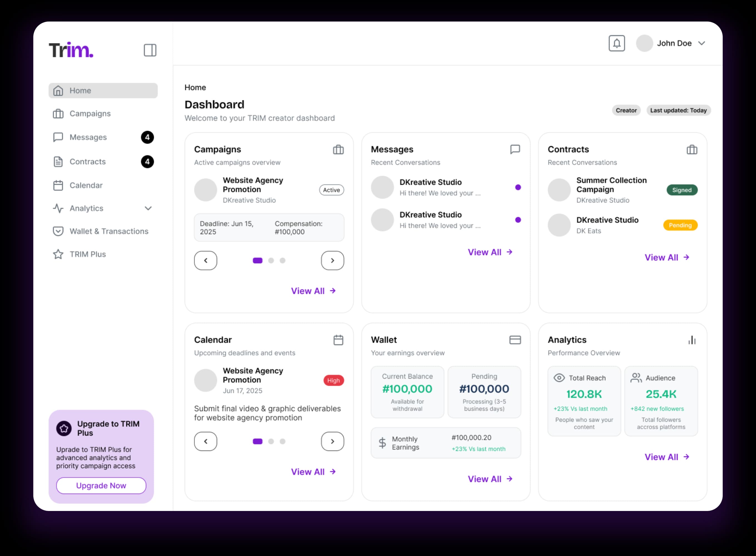This screenshot has height=556, width=756.
Task: Collapse the sidebar with panel icon
Action: pos(150,50)
